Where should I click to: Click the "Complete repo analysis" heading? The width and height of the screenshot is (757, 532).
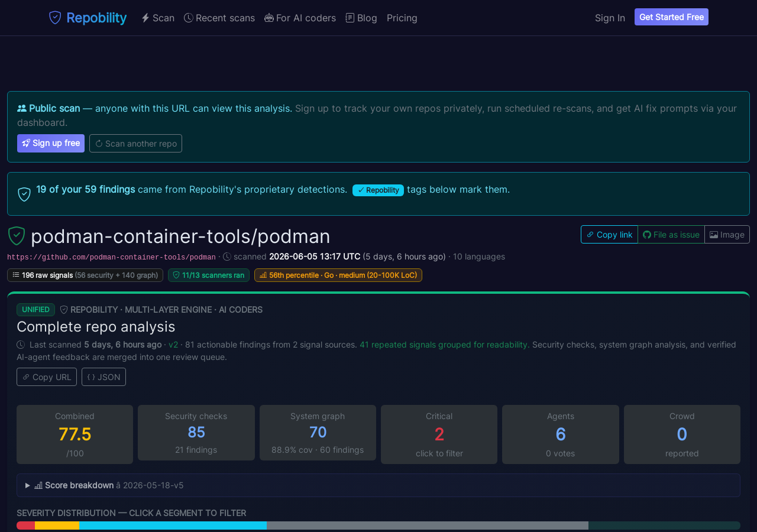click(96, 327)
